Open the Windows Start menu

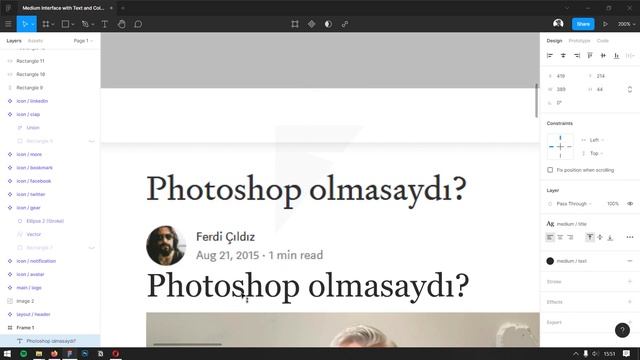click(x=7, y=353)
